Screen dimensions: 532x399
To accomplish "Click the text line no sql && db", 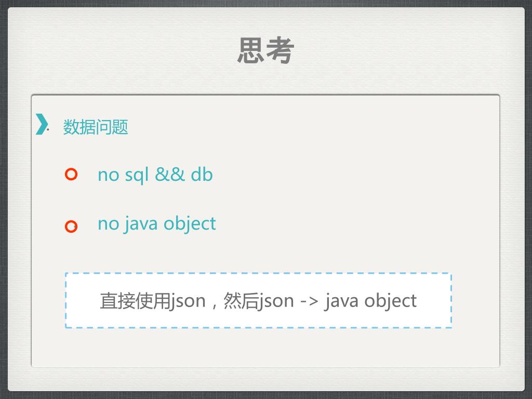I will (x=155, y=175).
